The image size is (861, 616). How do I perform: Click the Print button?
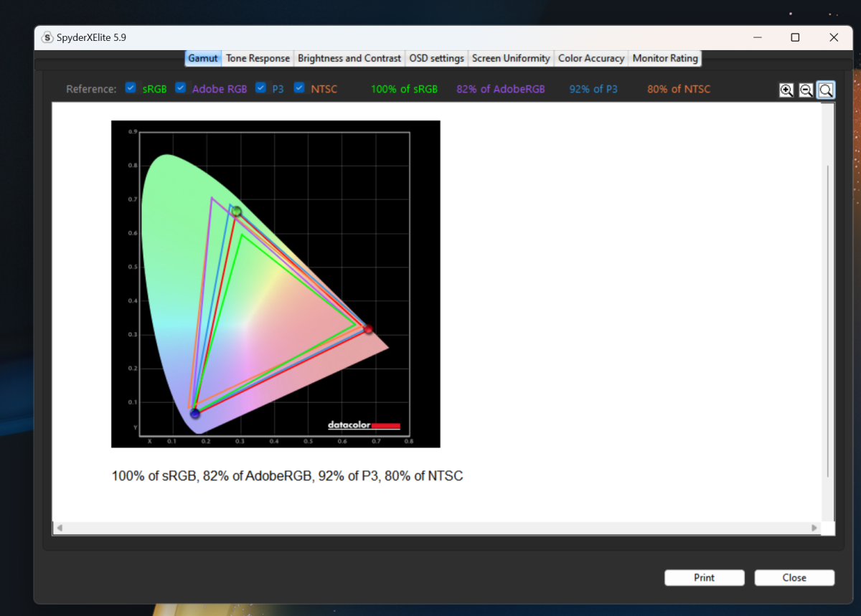(x=705, y=578)
